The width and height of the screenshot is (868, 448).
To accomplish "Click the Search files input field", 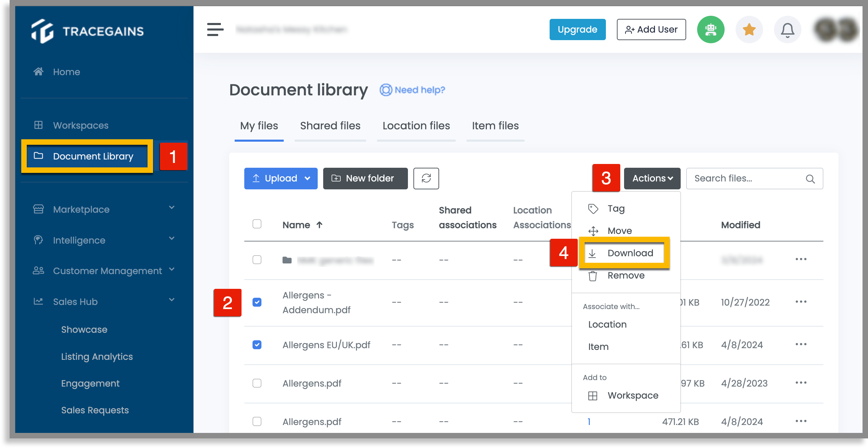I will pyautogui.click(x=754, y=178).
